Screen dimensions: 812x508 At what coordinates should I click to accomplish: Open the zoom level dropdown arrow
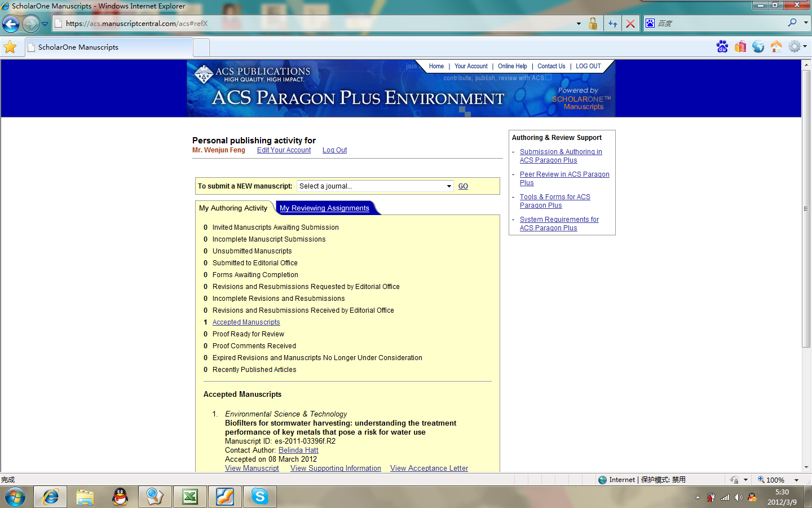pos(796,480)
